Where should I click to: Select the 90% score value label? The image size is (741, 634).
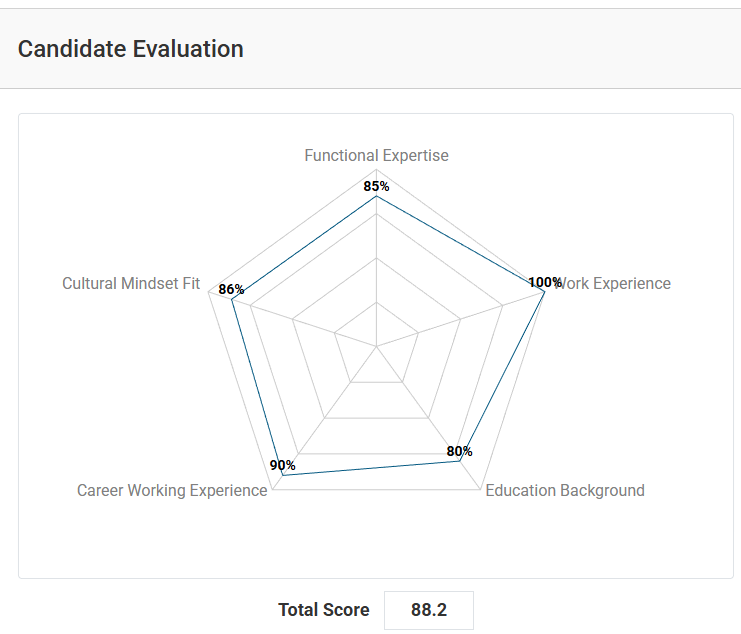point(283,466)
